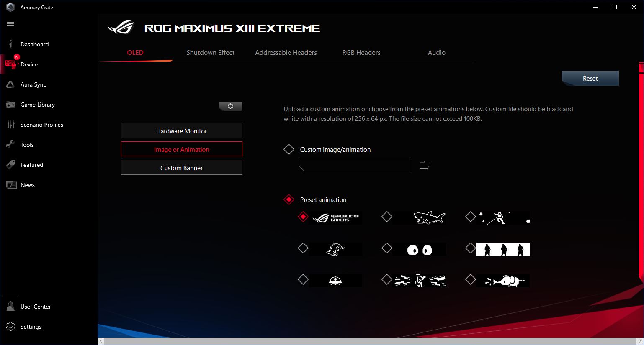Select the Custom Banner button
Image resolution: width=644 pixels, height=345 pixels.
(x=182, y=167)
